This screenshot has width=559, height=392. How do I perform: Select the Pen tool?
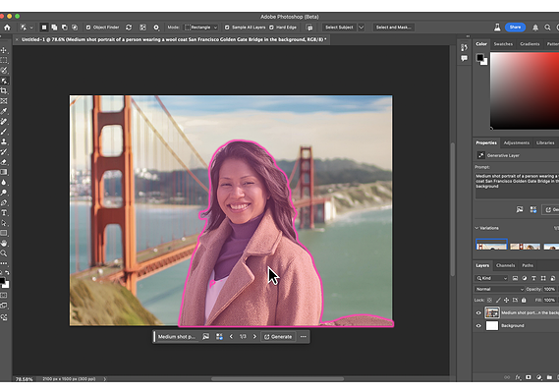tap(4, 202)
